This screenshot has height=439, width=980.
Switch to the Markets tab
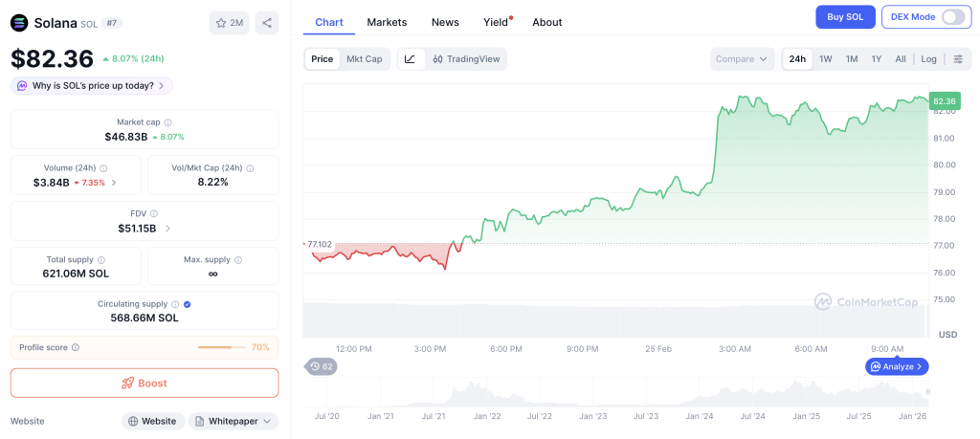tap(387, 22)
